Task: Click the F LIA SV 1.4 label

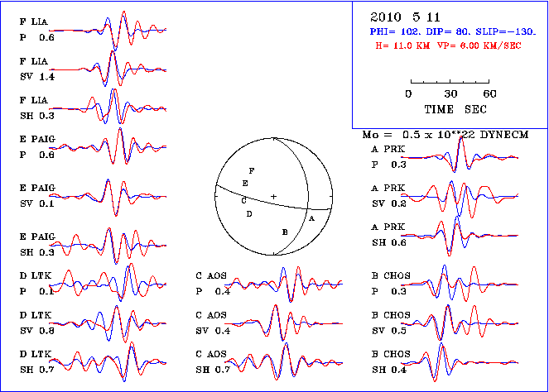Action: point(36,69)
